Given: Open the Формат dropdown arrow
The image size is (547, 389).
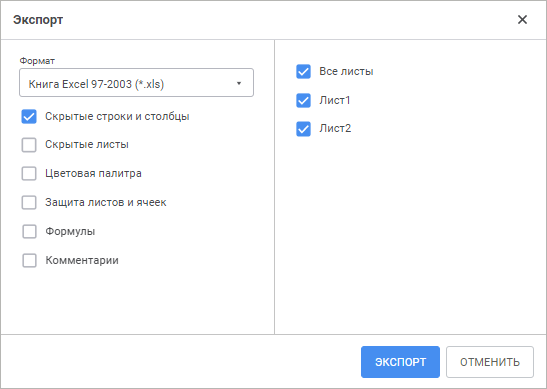Looking at the screenshot, I should 239,83.
